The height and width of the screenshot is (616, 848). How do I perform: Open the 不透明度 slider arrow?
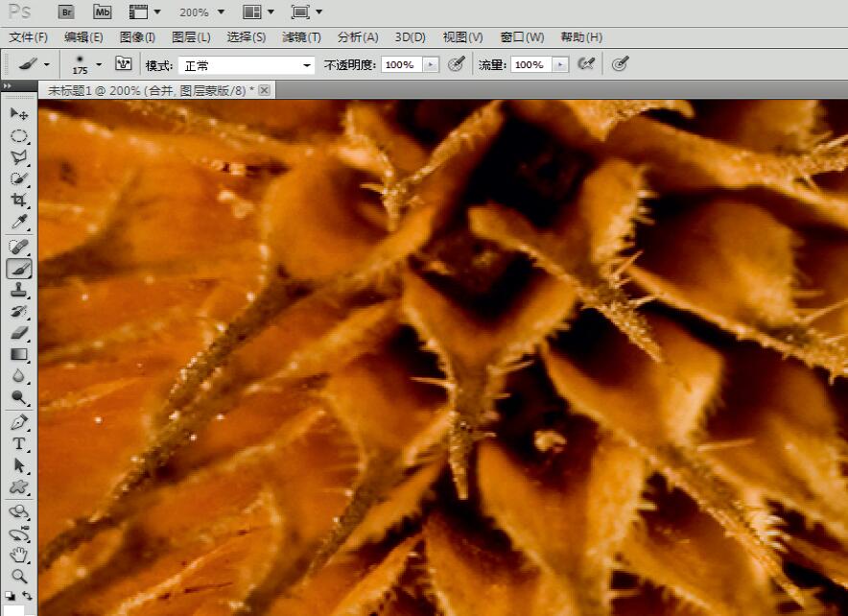point(431,65)
